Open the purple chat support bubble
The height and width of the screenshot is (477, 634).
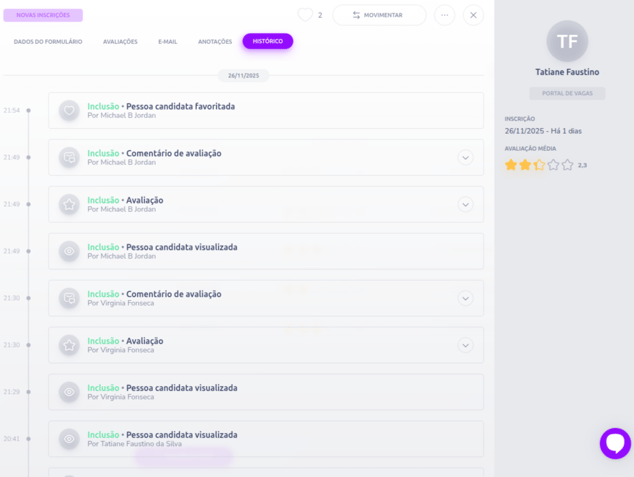(x=614, y=443)
